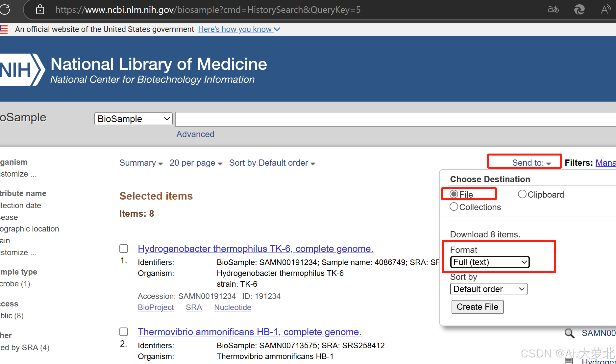Click National Library of Medicine title

(x=159, y=64)
